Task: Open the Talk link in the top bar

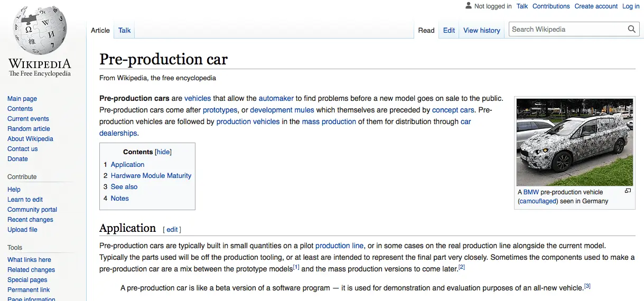Action: tap(522, 6)
